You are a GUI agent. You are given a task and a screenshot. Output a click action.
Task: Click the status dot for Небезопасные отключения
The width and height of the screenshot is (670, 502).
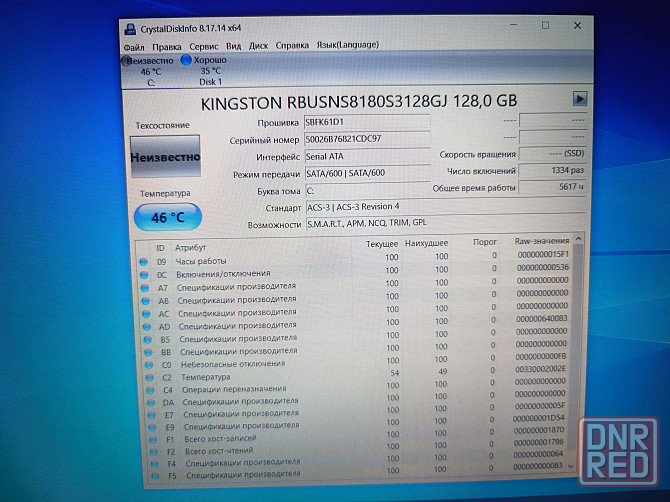(x=149, y=365)
